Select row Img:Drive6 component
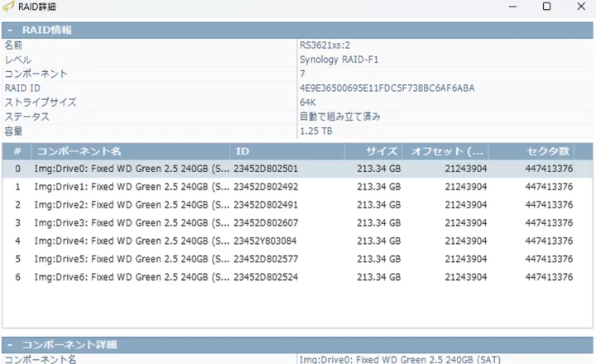 pyautogui.click(x=297, y=277)
